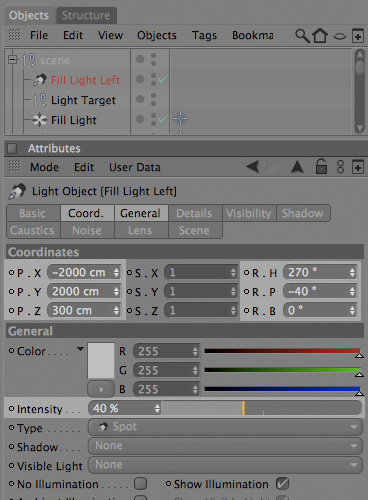Viewport: 368px width, 500px height.
Task: Open the Shadow dropdown set to None
Action: click(x=225, y=446)
